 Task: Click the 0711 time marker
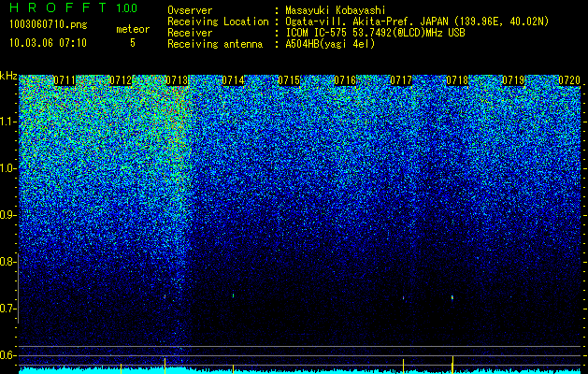click(x=65, y=80)
